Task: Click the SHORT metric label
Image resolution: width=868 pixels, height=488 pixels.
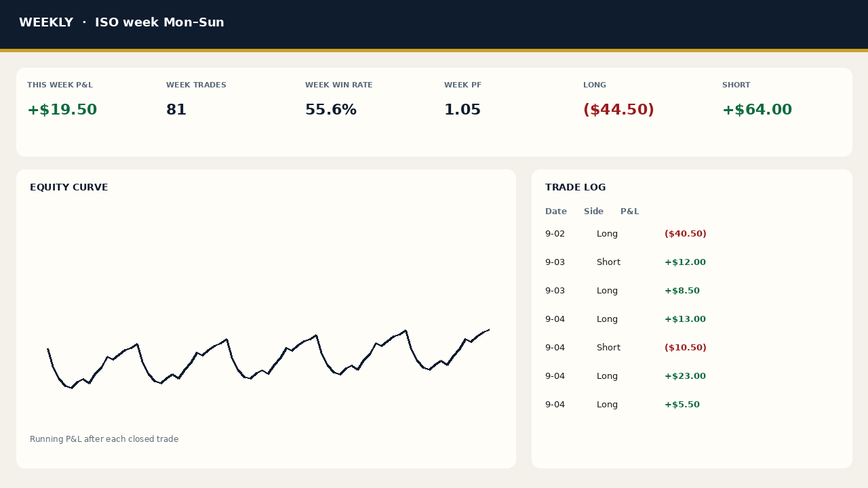Action: click(736, 85)
